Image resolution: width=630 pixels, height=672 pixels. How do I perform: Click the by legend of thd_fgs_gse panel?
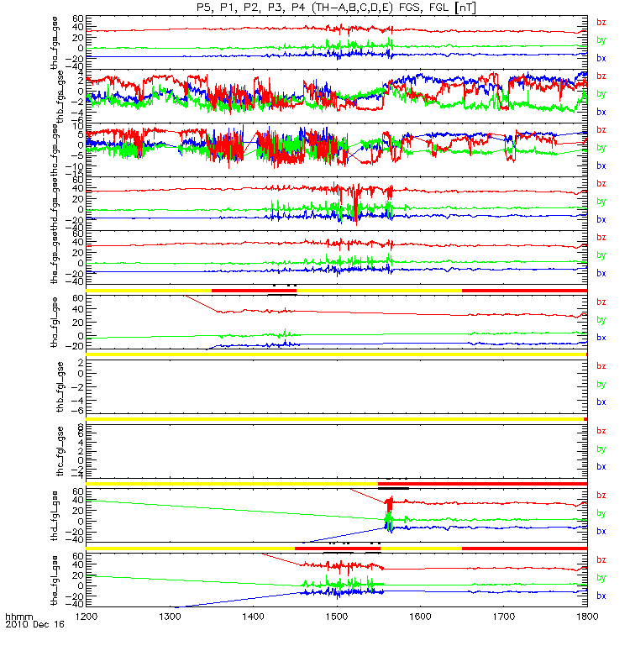click(x=601, y=202)
